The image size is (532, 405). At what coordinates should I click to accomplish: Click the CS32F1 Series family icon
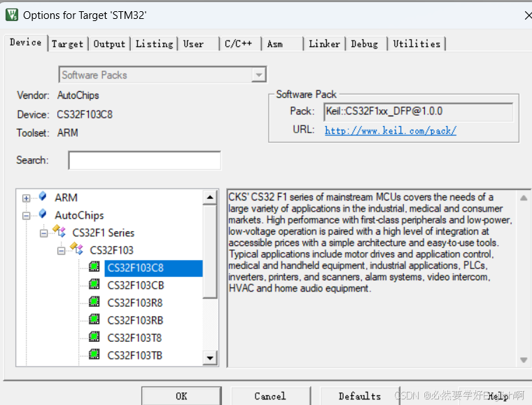(x=59, y=231)
